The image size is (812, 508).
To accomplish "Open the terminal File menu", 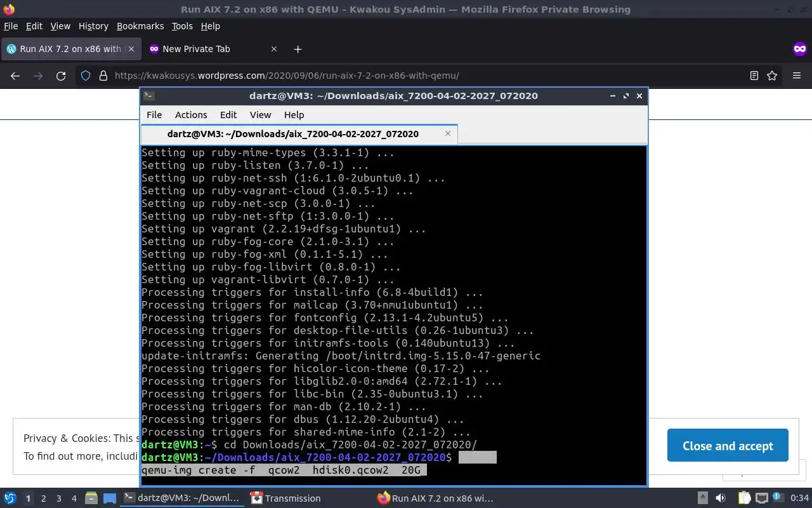I will [154, 115].
